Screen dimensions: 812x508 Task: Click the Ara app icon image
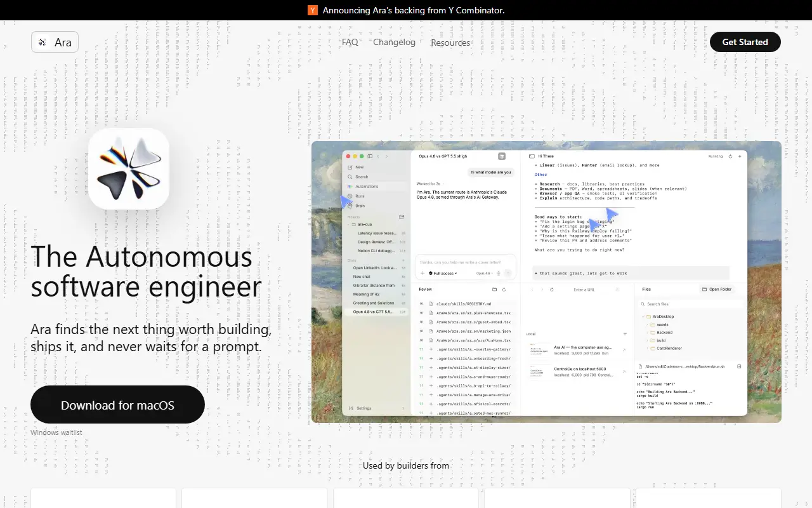pos(129,169)
